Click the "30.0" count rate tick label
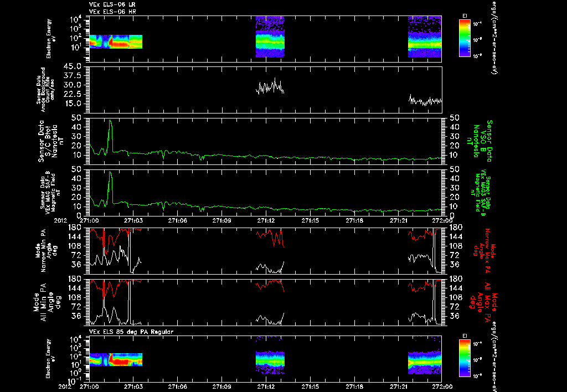The image size is (567, 392). 73,85
